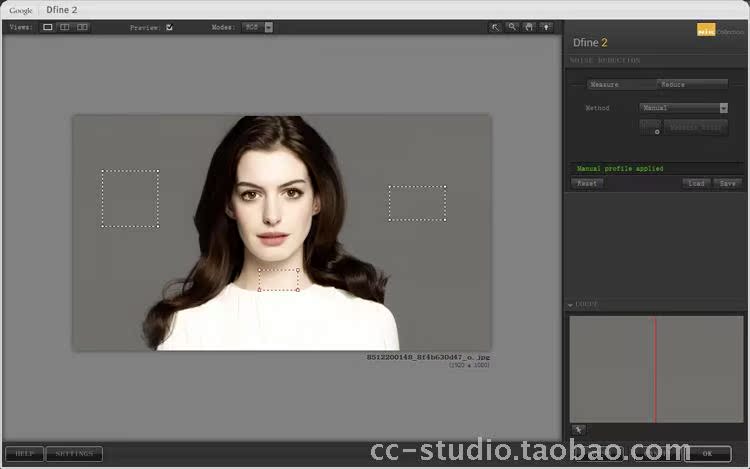The width and height of the screenshot is (750, 469).
Task: Click the image filename text below photo
Action: coord(428,357)
